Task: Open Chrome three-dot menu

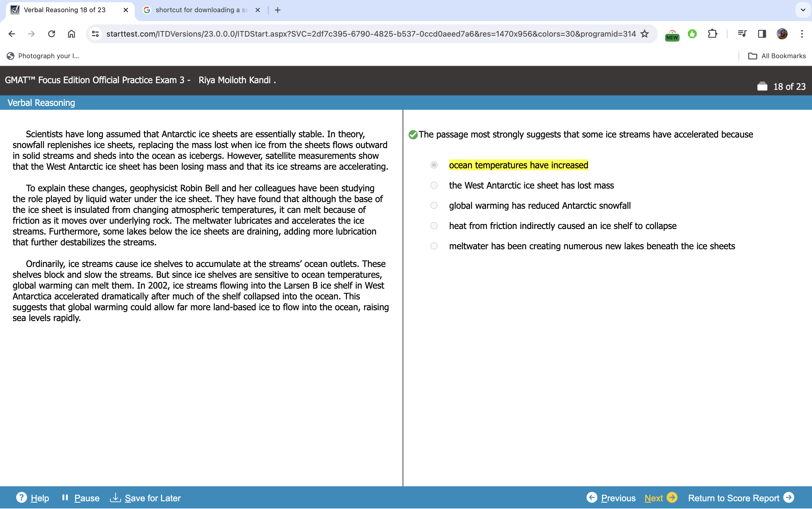Action: click(x=802, y=34)
